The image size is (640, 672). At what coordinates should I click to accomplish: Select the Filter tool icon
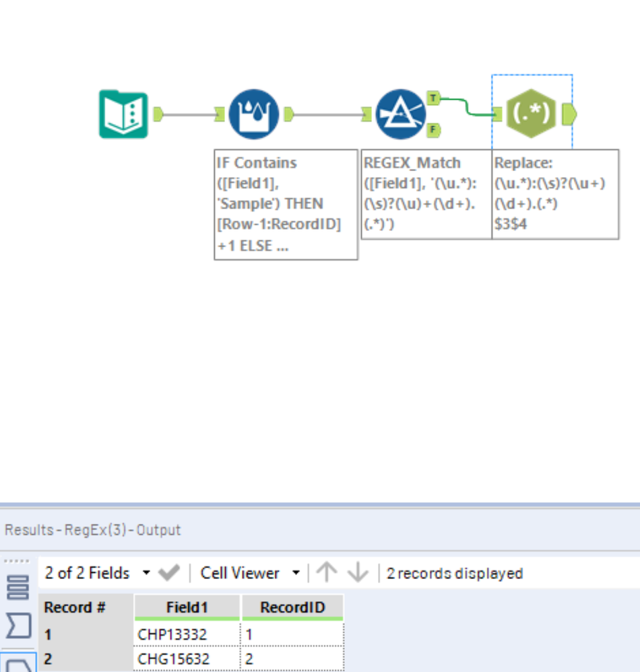point(400,114)
